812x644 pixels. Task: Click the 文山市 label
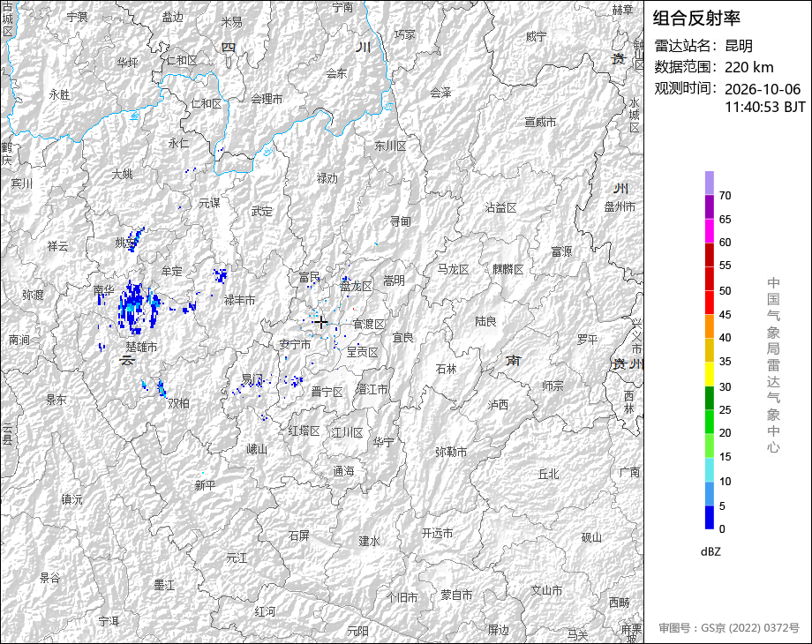click(546, 590)
